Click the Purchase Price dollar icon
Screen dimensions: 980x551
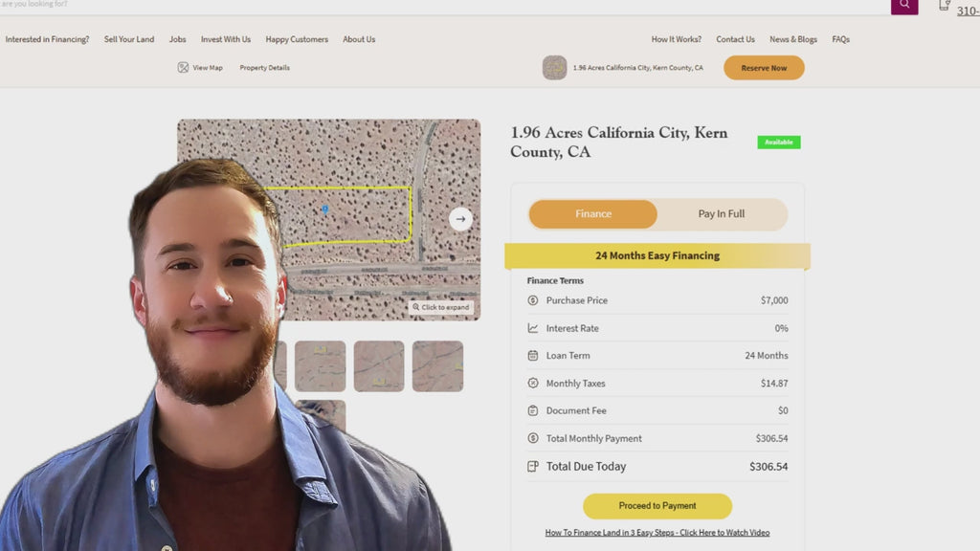point(533,300)
